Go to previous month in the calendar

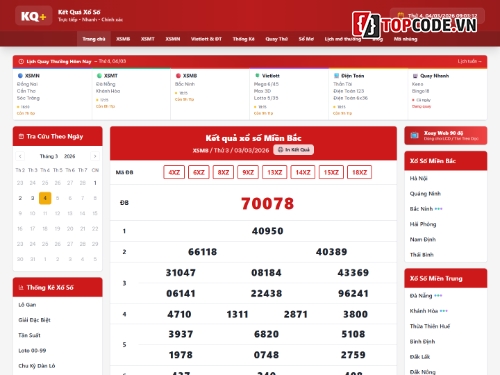click(20, 156)
